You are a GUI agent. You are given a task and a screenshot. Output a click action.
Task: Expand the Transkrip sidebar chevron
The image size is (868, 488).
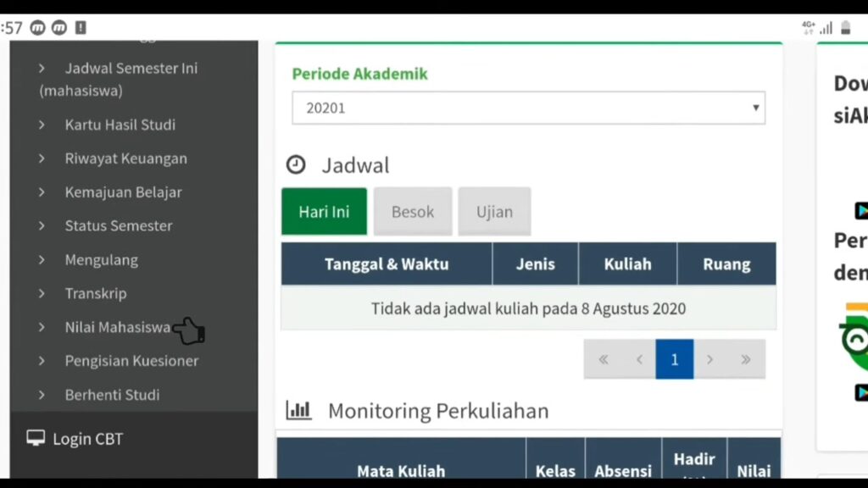[43, 293]
